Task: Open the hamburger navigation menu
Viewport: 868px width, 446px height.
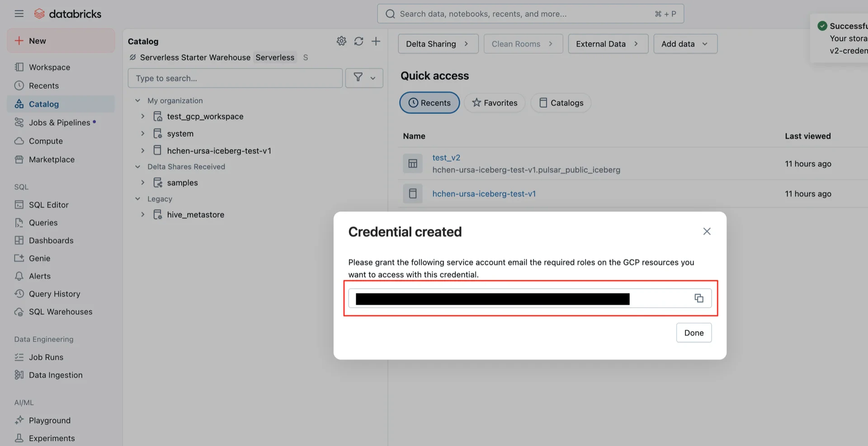Action: 19,14
